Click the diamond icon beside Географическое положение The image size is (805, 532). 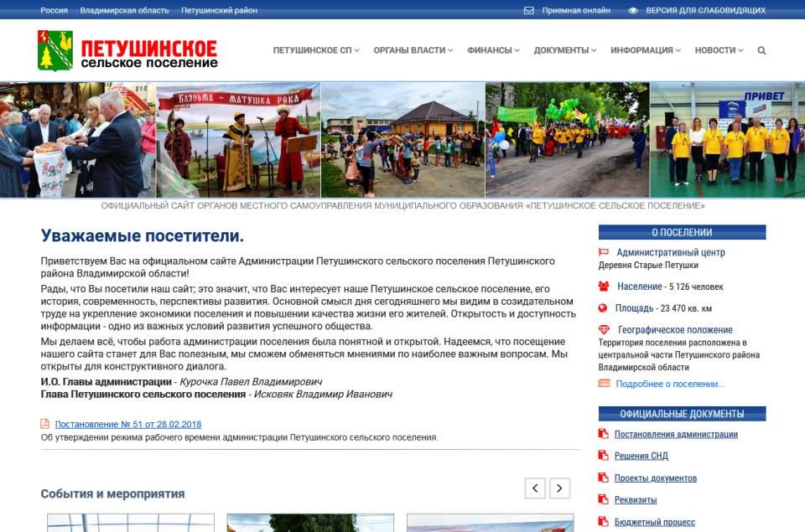point(605,329)
